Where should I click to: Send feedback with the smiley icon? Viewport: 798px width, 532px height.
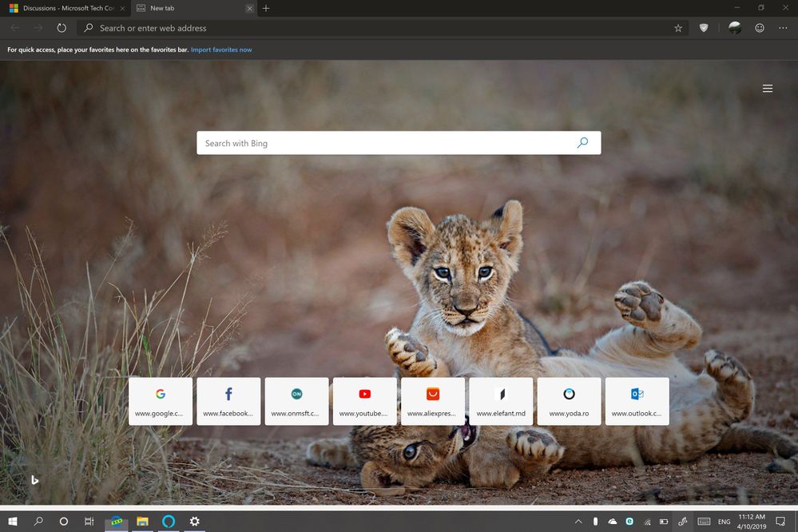click(760, 28)
